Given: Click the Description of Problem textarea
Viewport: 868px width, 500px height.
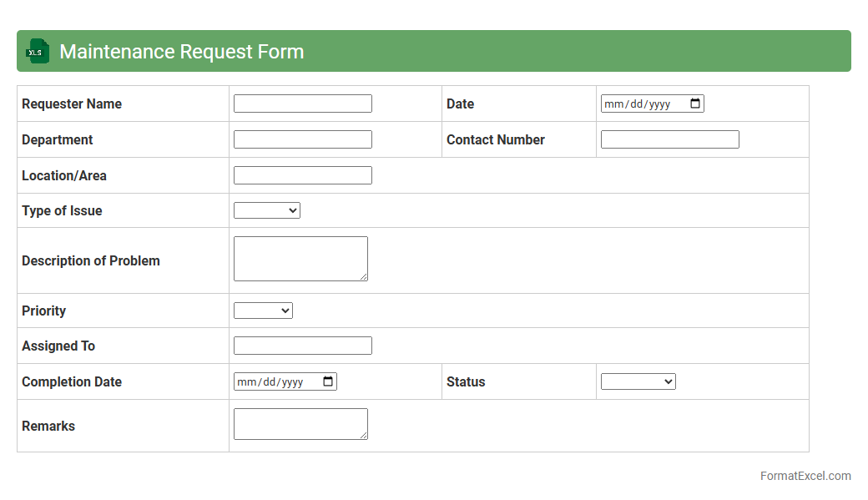Looking at the screenshot, I should point(300,259).
